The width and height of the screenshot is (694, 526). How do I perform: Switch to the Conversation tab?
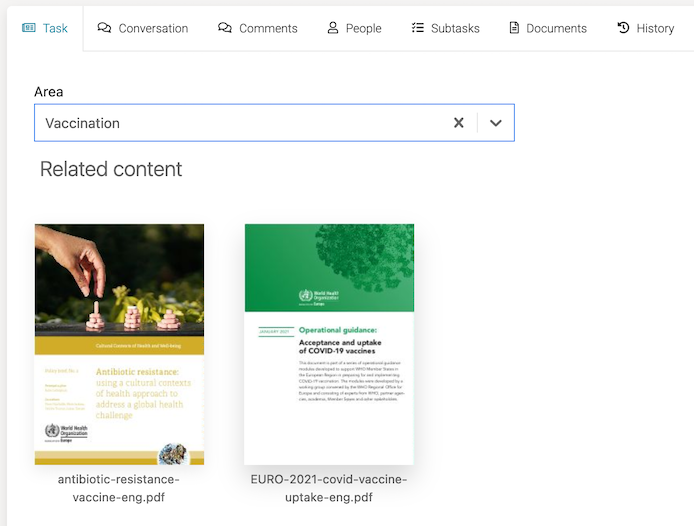point(143,28)
